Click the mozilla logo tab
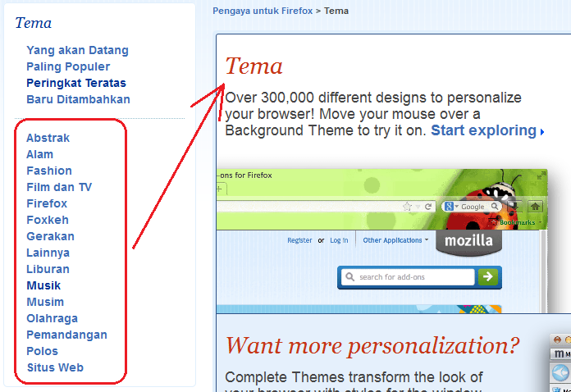The image size is (571, 392). [468, 242]
